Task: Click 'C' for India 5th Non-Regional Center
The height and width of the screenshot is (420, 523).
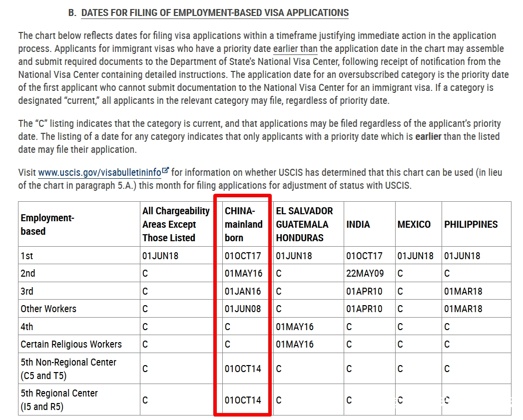Action: [x=349, y=369]
